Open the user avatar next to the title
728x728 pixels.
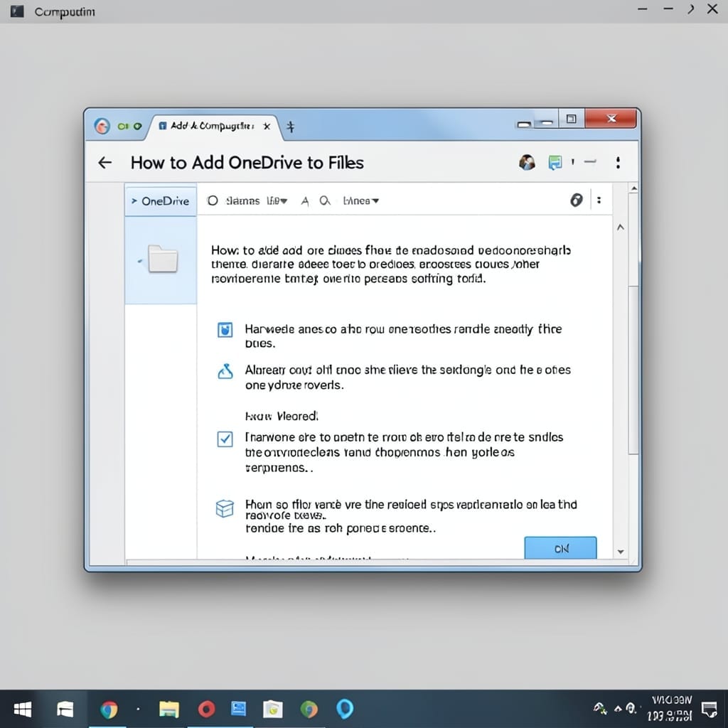[527, 163]
